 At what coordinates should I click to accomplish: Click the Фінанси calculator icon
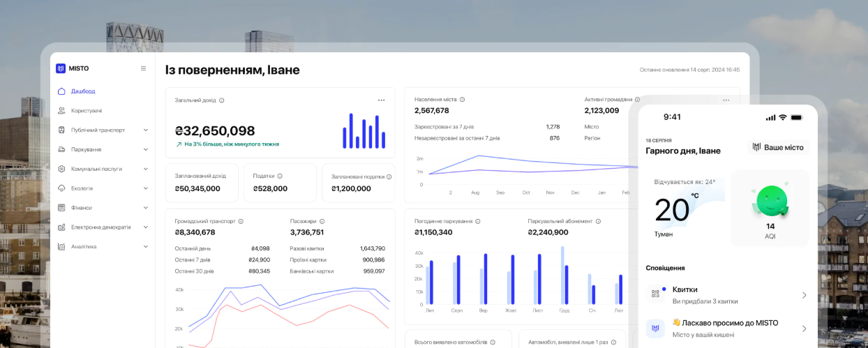[x=61, y=208]
